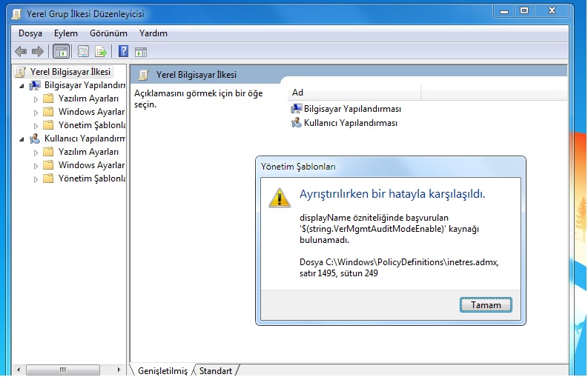Expand Windows Ayarları under Kullanıcı Yapılandırması

pyautogui.click(x=36, y=166)
